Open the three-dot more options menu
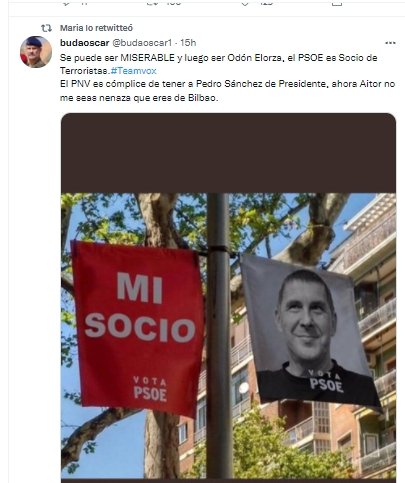Screen dimensions: 405x483 point(390,43)
